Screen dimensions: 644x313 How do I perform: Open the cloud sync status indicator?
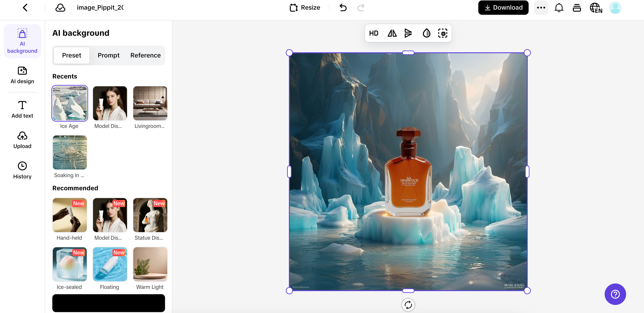(60, 8)
